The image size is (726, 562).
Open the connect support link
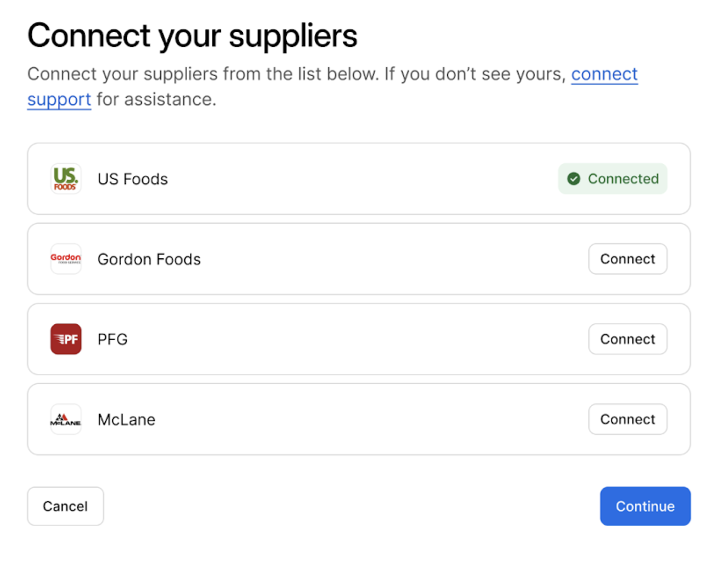click(604, 75)
